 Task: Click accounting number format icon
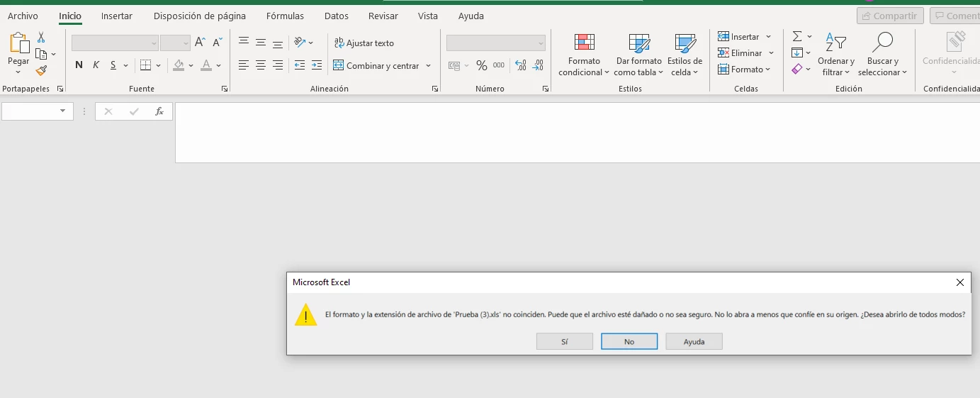click(454, 65)
